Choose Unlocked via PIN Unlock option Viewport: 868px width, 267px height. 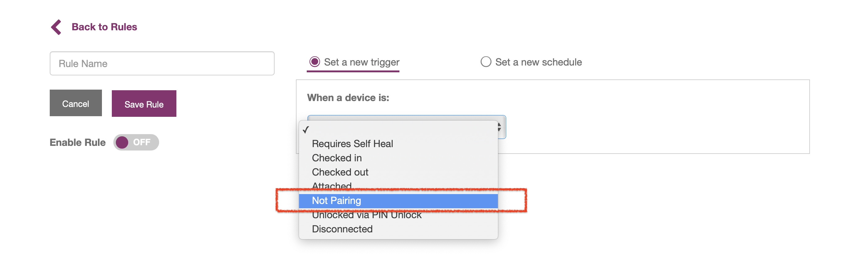[367, 215]
